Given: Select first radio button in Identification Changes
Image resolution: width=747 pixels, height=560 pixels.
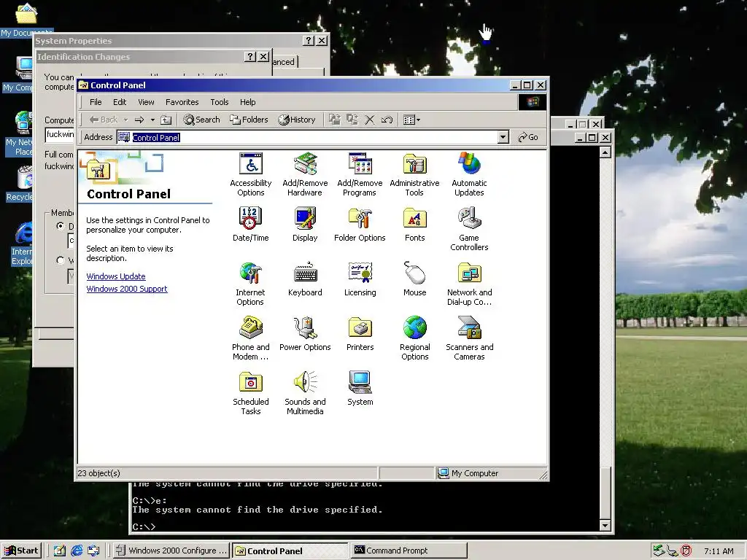Looking at the screenshot, I should click(60, 226).
